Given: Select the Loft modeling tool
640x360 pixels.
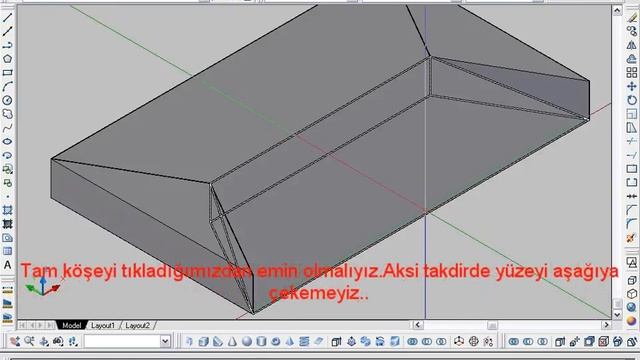Looking at the screenshot, I should coord(394,341).
